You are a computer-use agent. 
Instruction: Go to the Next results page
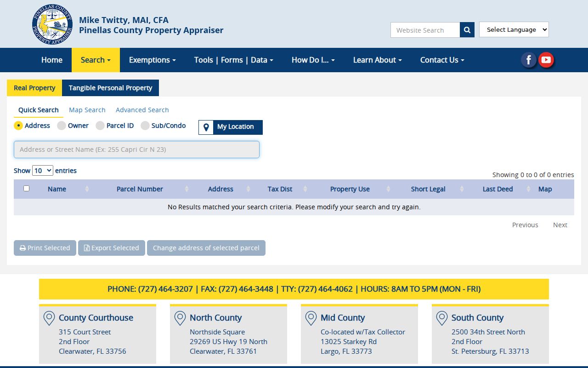(560, 225)
